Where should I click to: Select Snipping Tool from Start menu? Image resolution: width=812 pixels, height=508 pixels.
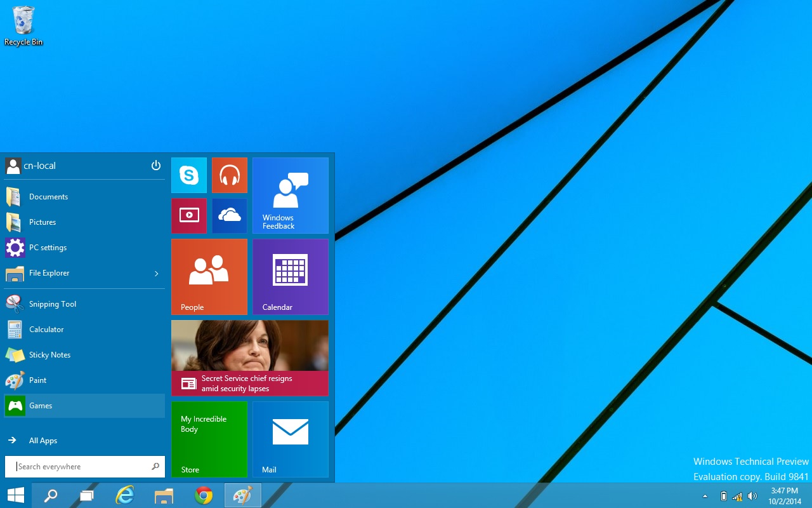coord(52,304)
